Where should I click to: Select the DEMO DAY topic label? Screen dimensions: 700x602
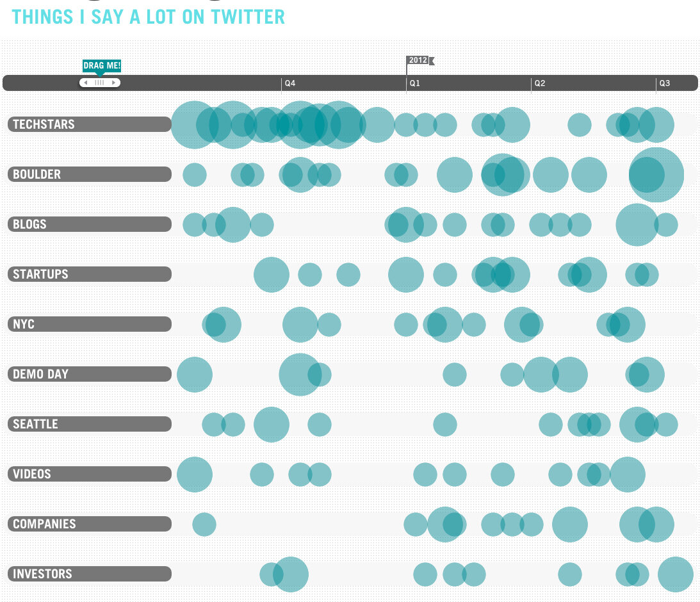pos(89,374)
